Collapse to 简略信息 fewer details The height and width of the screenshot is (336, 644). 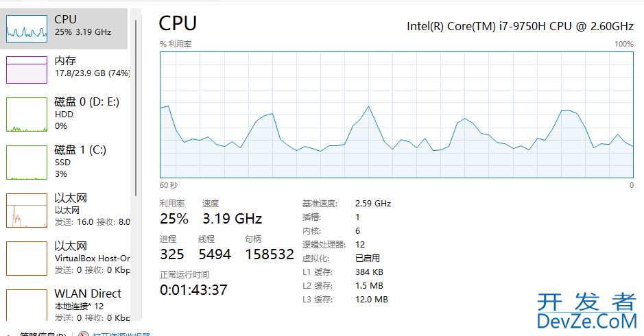tap(43, 335)
